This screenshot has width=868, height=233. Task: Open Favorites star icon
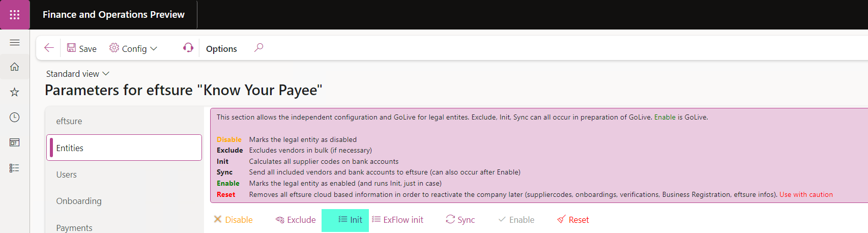click(x=15, y=92)
